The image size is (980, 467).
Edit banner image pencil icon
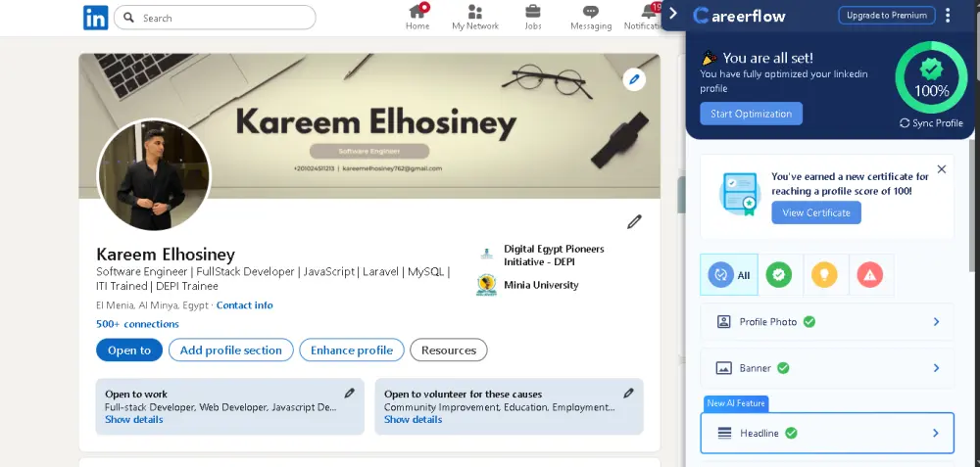tap(634, 79)
